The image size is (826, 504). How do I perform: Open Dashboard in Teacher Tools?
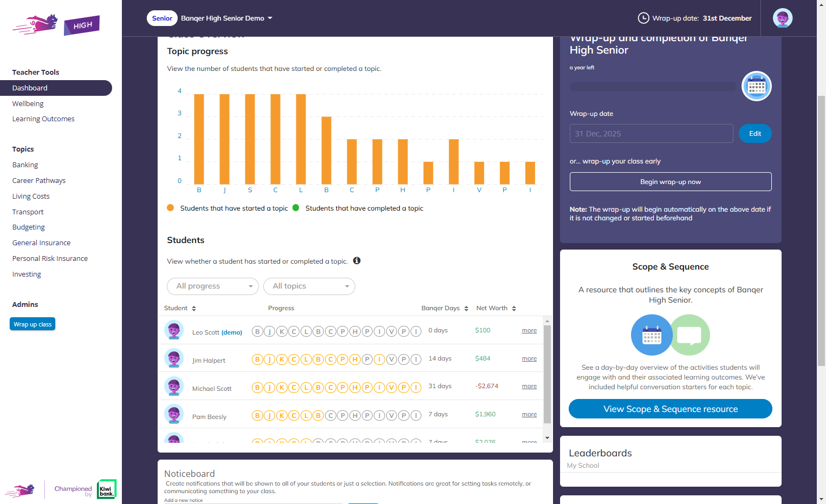tap(56, 88)
